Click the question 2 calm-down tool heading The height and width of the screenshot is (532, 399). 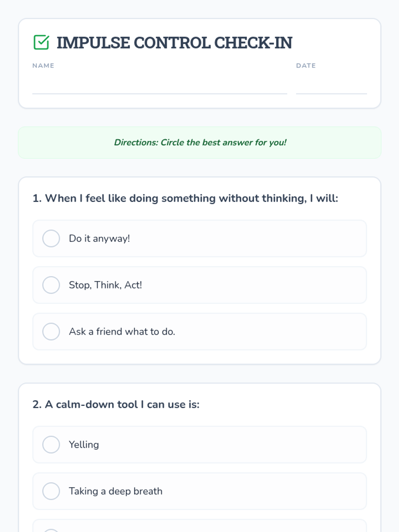pos(116,405)
